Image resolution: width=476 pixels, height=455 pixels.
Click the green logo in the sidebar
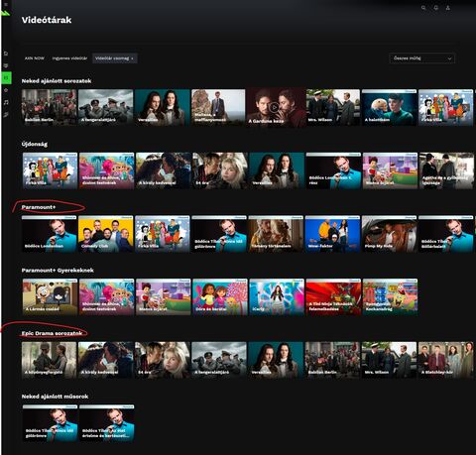(6, 13)
